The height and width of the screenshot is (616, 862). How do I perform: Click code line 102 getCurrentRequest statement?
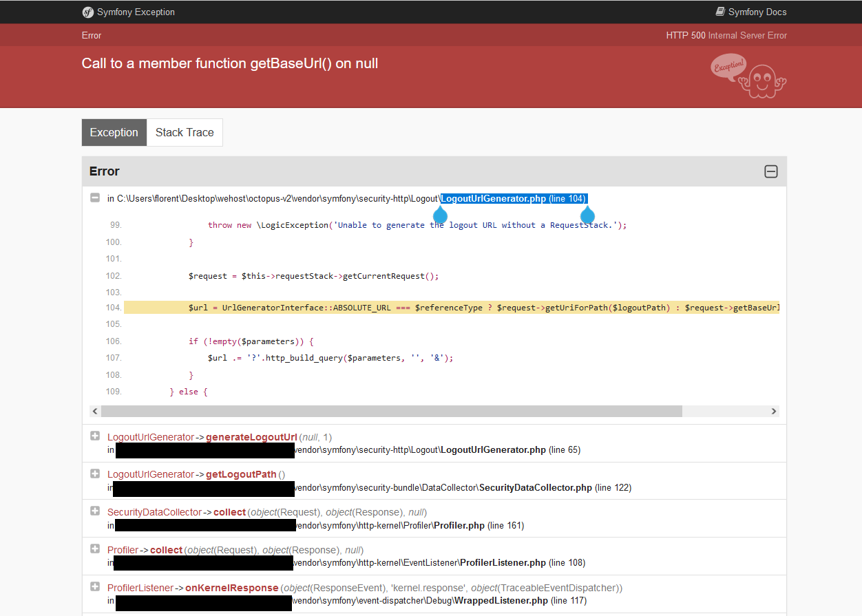[314, 276]
